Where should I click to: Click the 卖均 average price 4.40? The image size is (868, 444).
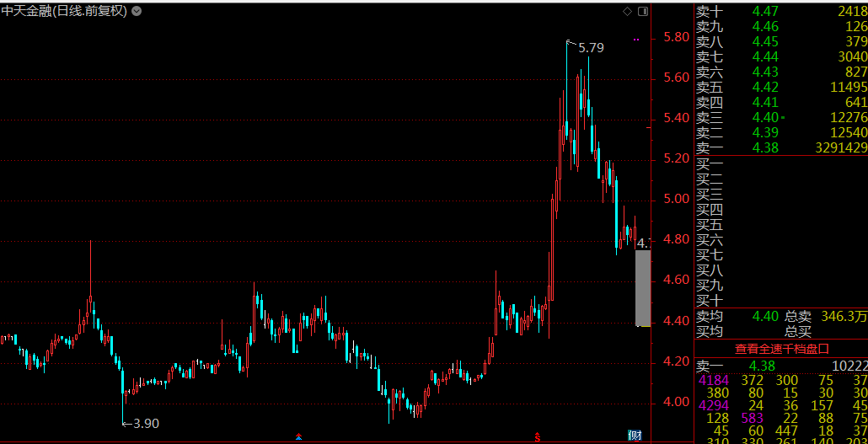tap(765, 316)
